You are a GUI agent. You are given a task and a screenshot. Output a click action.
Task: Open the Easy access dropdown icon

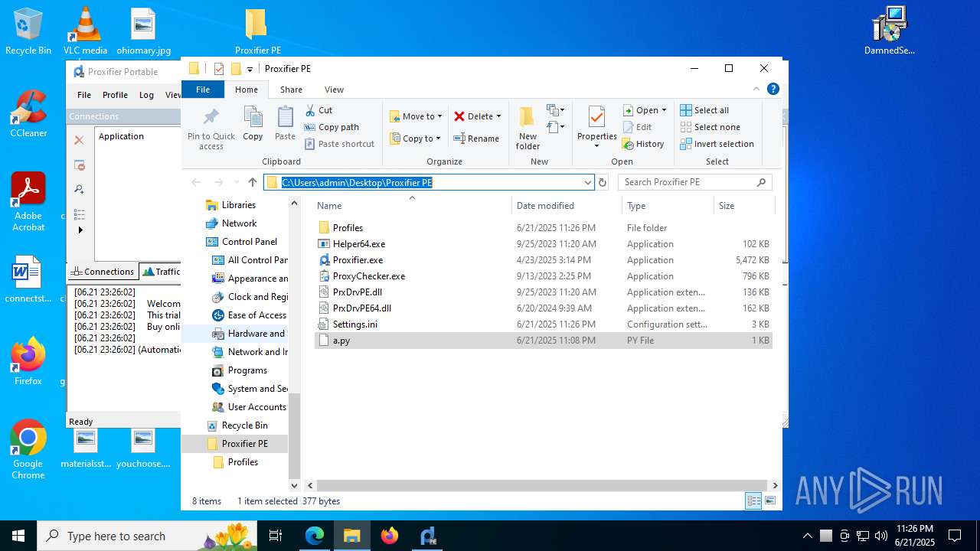(x=556, y=127)
